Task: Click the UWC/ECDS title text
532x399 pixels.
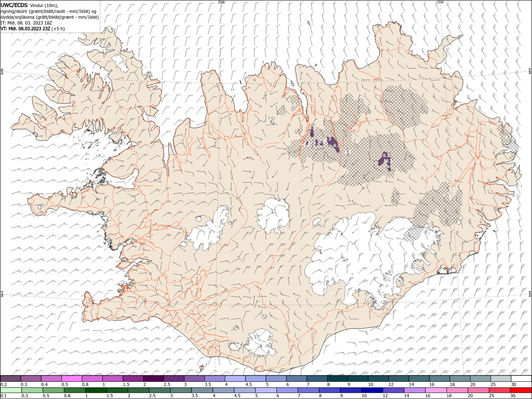Action: pyautogui.click(x=14, y=5)
